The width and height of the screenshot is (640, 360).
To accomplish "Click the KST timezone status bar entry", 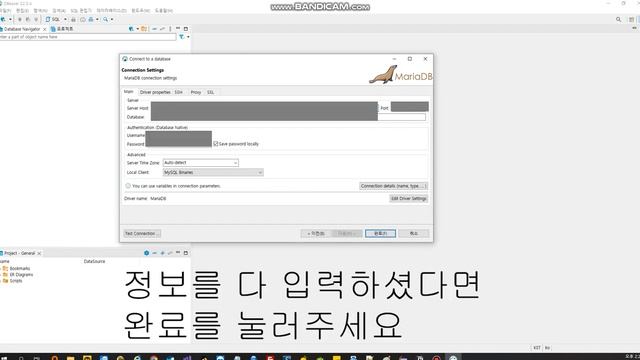I will click(x=537, y=348).
